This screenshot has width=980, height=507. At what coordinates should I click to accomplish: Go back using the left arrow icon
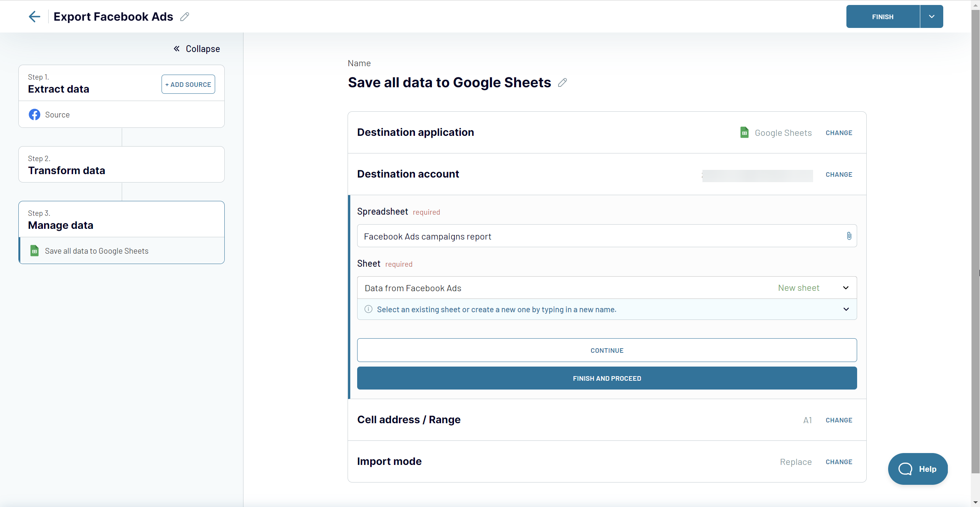(34, 16)
